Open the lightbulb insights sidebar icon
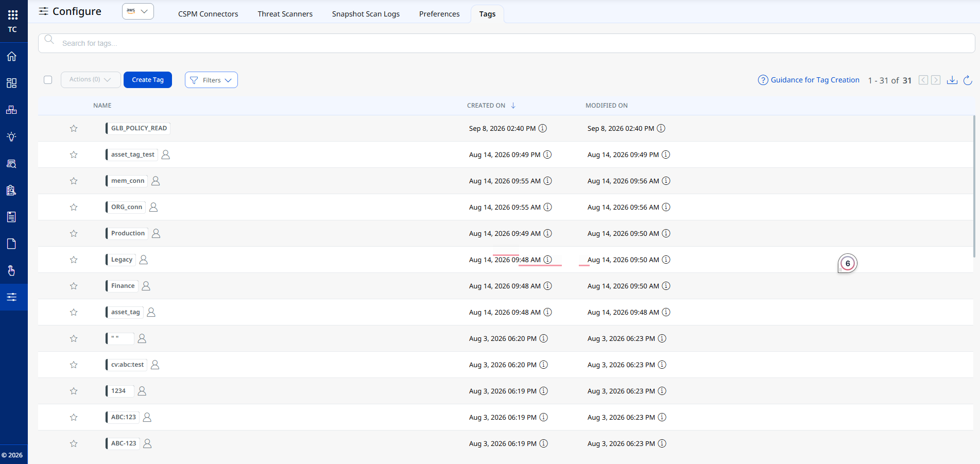Screen dimensions: 980x464 click(x=11, y=136)
